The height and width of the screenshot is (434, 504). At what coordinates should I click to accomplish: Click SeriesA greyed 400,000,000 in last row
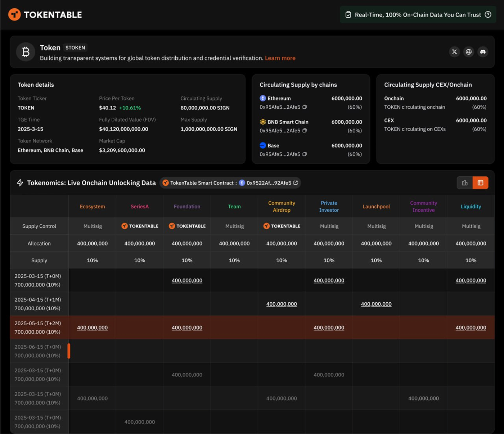[x=140, y=422]
